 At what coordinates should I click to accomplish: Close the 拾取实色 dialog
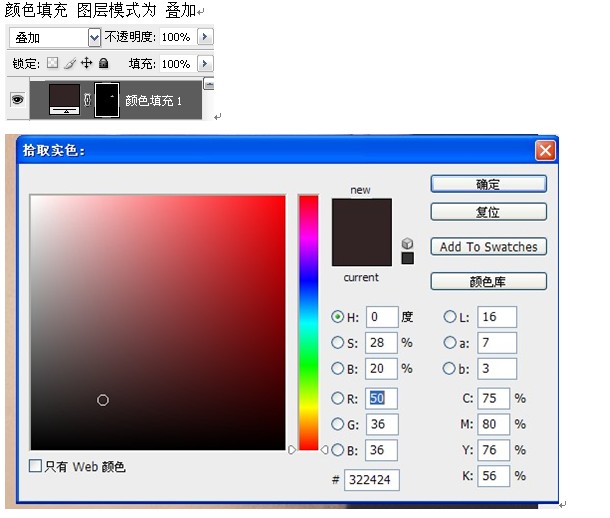pos(545,150)
